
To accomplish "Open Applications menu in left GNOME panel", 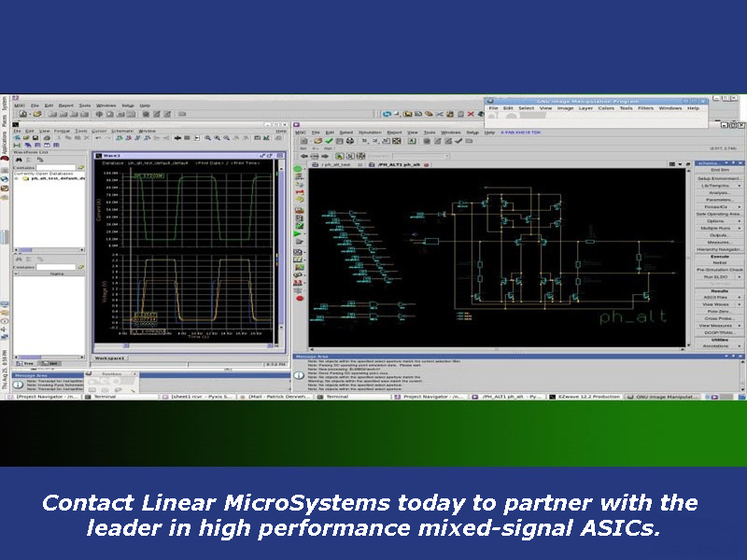I will tap(5, 142).
